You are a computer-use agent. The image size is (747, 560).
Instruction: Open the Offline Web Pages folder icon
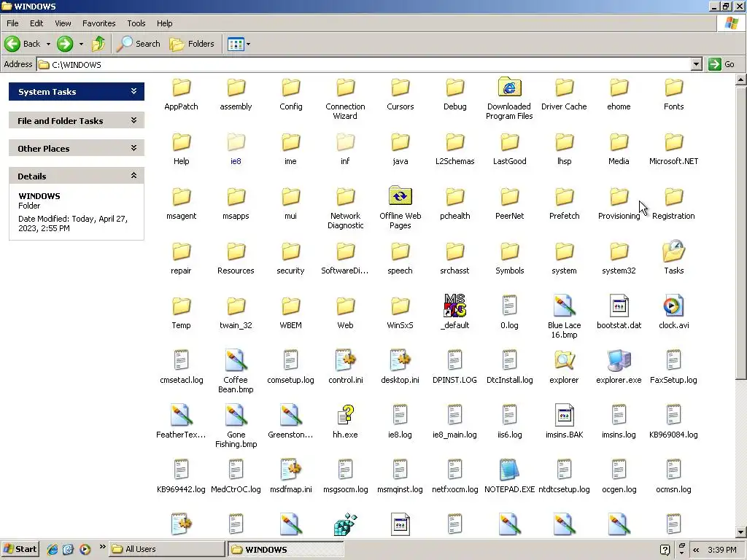point(400,196)
